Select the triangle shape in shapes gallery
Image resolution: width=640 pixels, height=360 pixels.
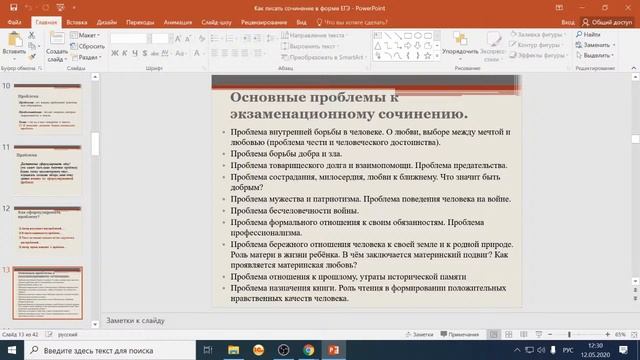point(378,46)
